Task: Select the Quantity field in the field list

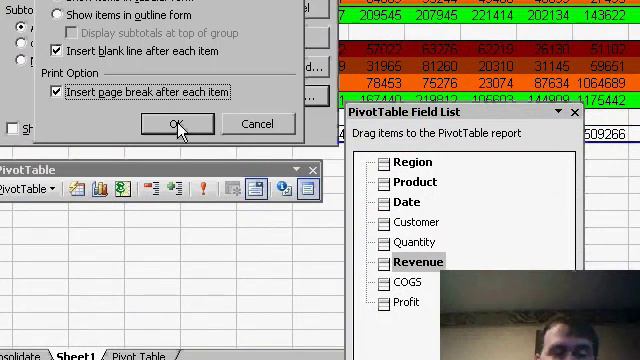Action: [x=414, y=242]
